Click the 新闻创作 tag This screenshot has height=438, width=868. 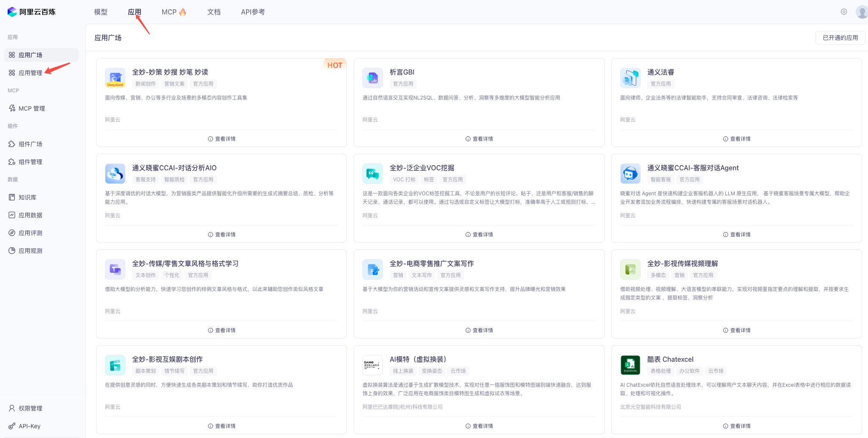click(146, 84)
